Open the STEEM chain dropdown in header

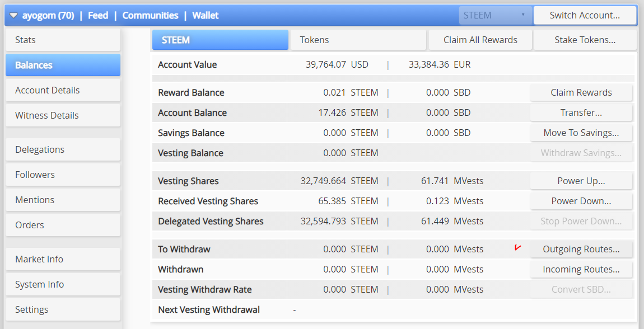tap(496, 16)
